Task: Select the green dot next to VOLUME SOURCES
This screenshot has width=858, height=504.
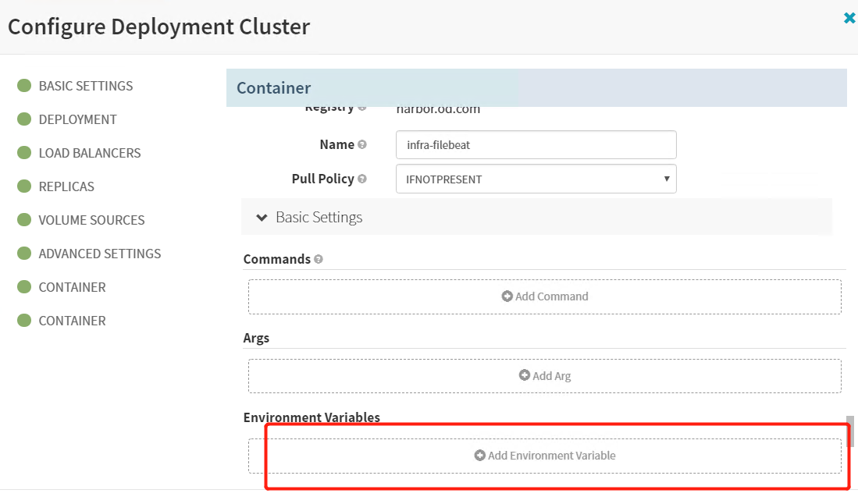Action: [x=24, y=220]
